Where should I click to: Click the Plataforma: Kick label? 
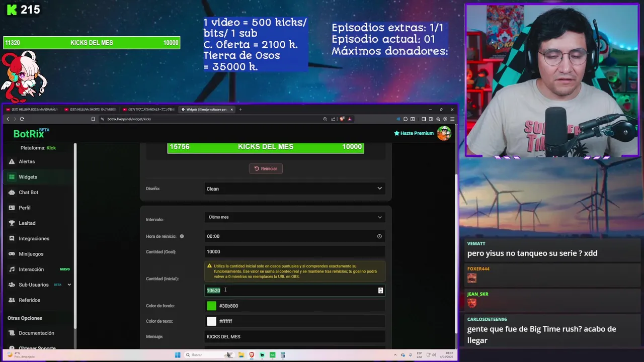pos(38,148)
